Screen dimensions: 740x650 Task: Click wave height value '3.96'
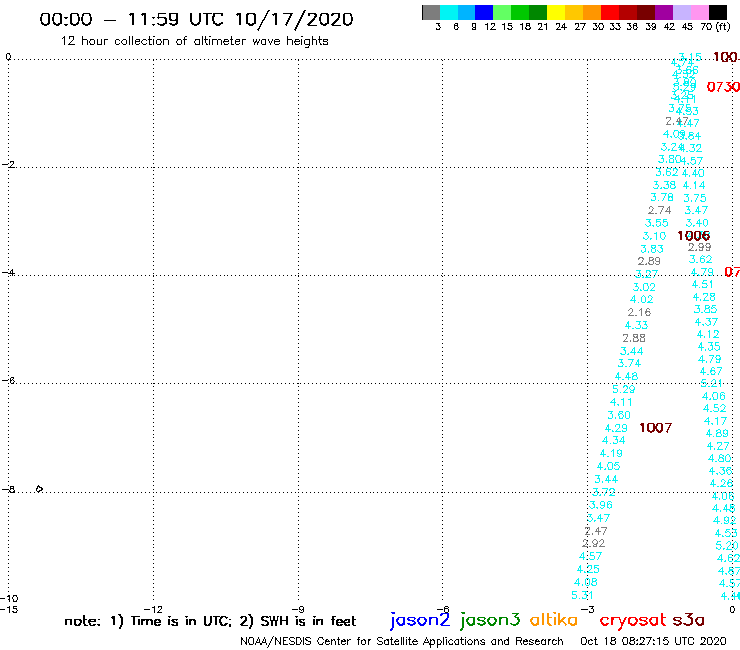[601, 505]
